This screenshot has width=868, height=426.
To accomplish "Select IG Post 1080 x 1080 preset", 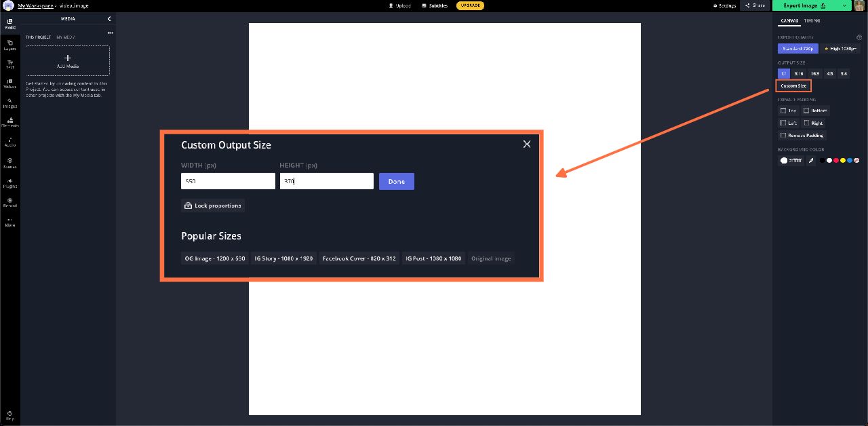I will point(433,258).
